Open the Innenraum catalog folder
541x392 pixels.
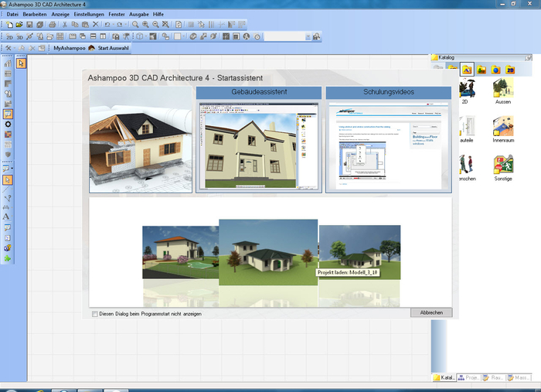point(503,127)
